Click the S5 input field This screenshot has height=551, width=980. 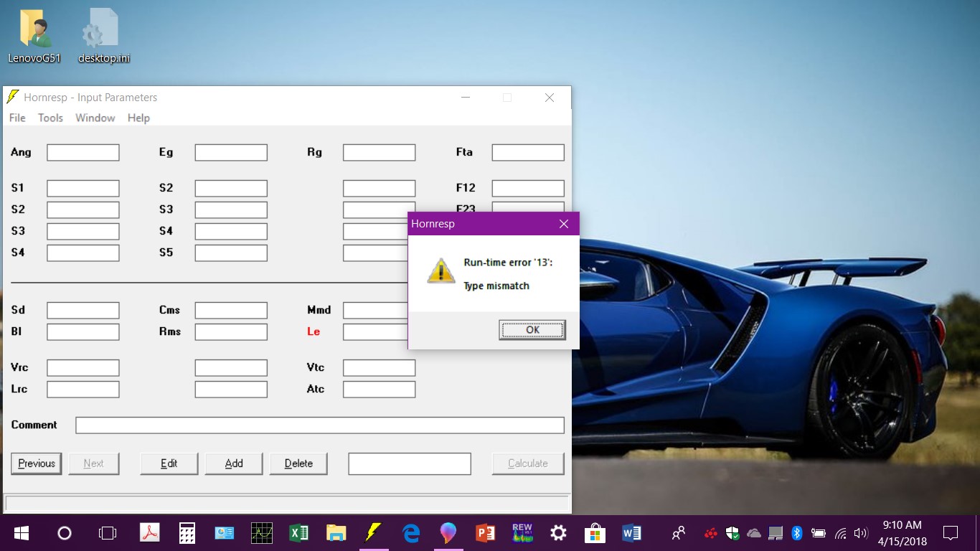[x=231, y=253]
